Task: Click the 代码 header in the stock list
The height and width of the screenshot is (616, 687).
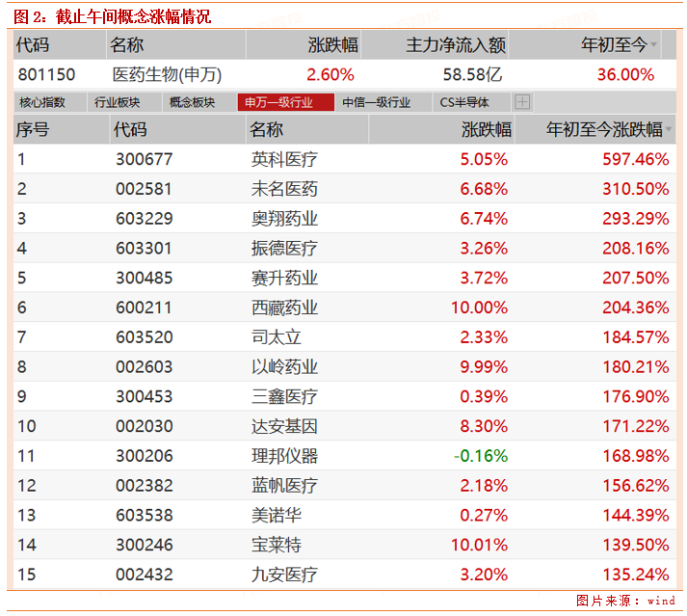Action: pyautogui.click(x=130, y=130)
